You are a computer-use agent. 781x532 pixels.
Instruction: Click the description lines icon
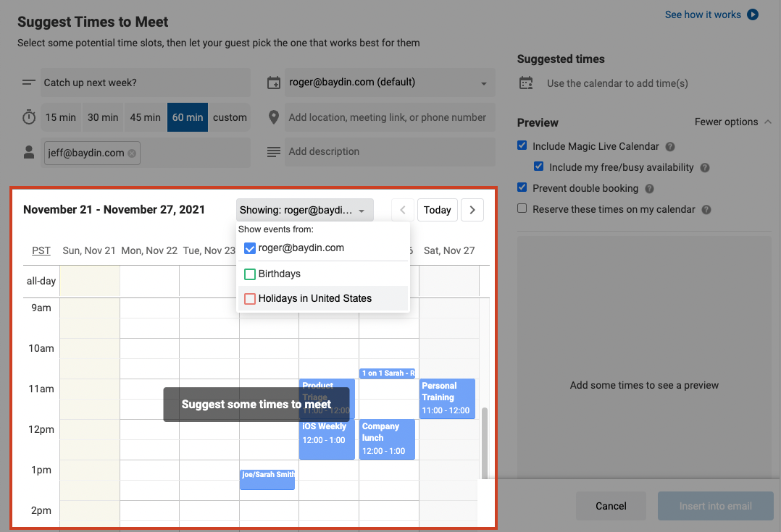[273, 152]
